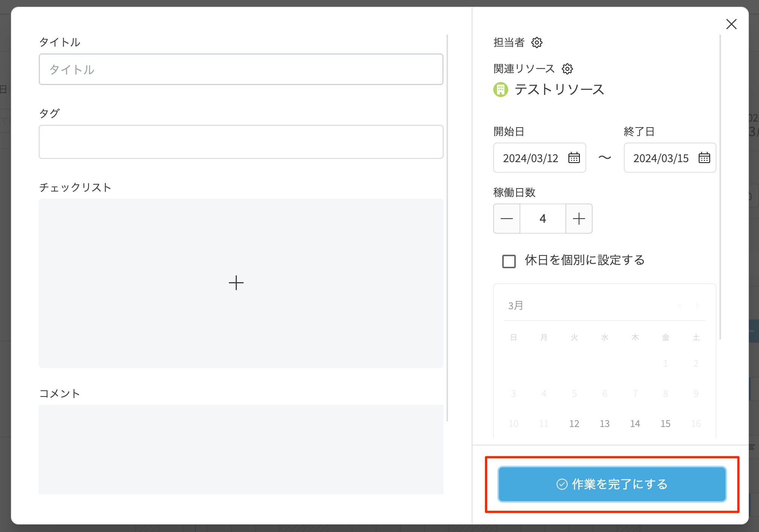Go to the previous month in calendar
This screenshot has width=759, height=532.
tap(679, 306)
